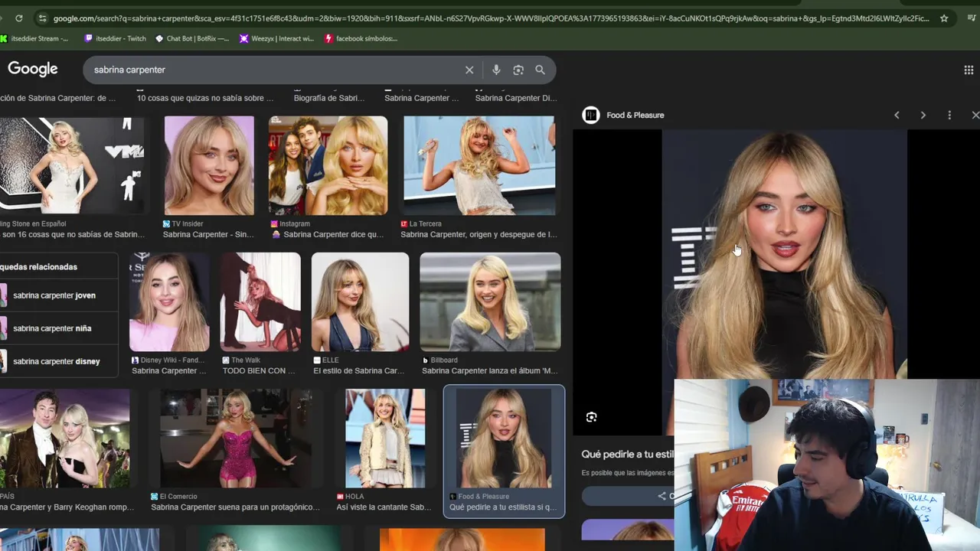980x551 pixels.
Task: Click 'Sabrina Carpenter suena para un protagónico' caption
Action: point(235,507)
